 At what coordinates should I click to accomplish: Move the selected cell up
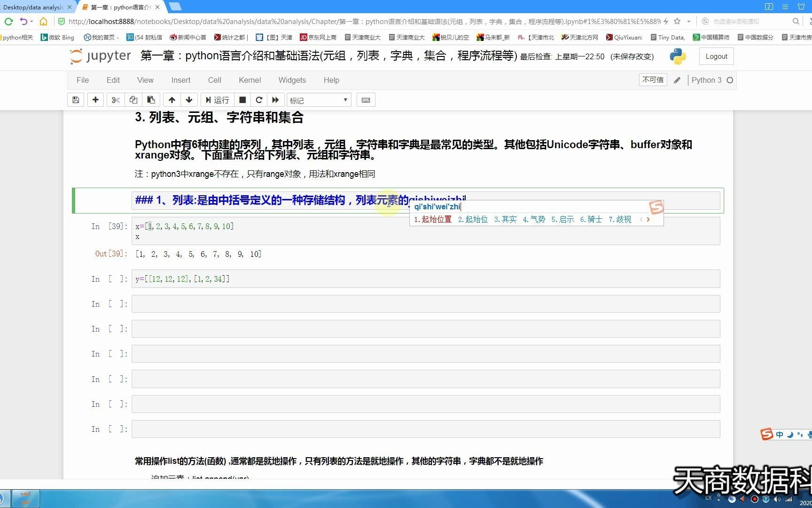point(172,100)
